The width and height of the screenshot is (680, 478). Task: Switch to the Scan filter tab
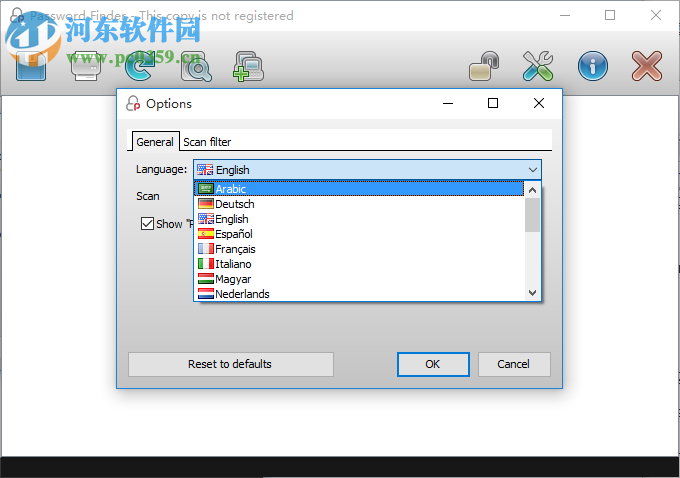click(207, 142)
